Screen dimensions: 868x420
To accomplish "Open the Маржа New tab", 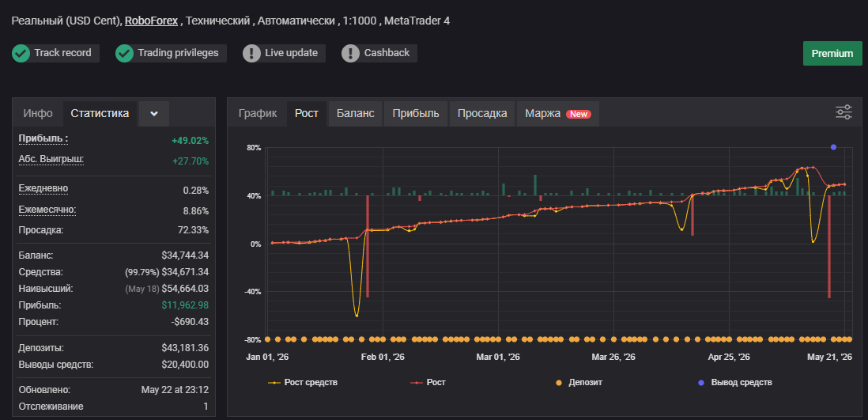I will [x=558, y=114].
